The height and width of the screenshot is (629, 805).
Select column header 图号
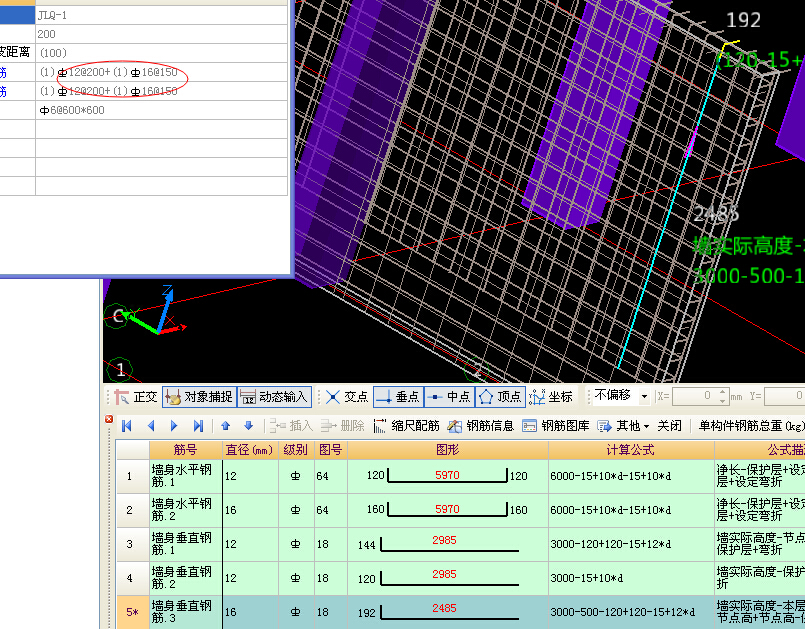pyautogui.click(x=331, y=450)
